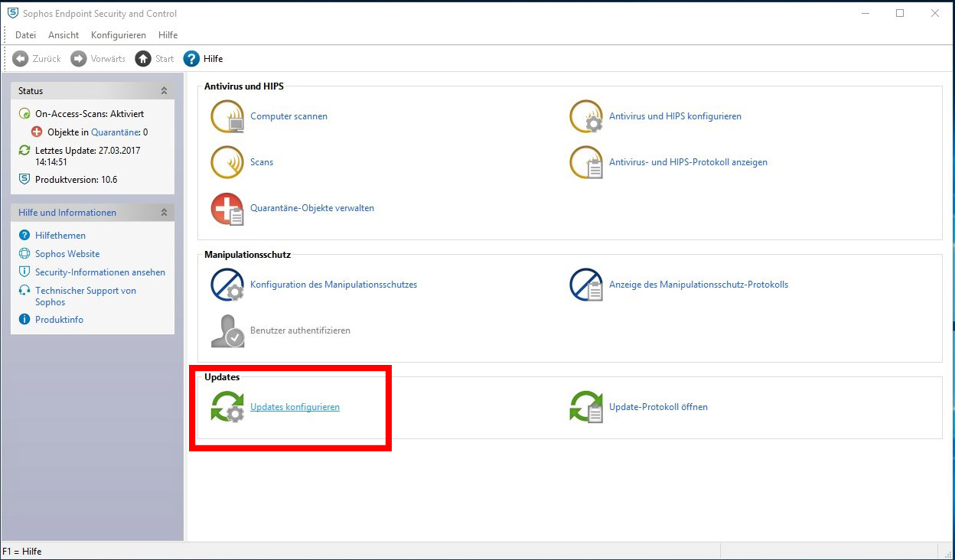Open Quarantäne-Objekte verwalten link
Screen dimensions: 955x560
click(x=312, y=208)
